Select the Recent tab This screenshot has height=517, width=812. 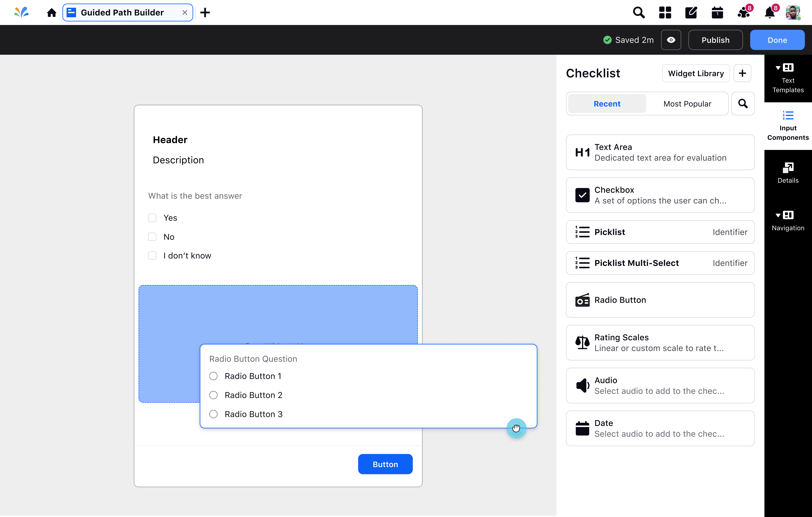[x=607, y=104]
